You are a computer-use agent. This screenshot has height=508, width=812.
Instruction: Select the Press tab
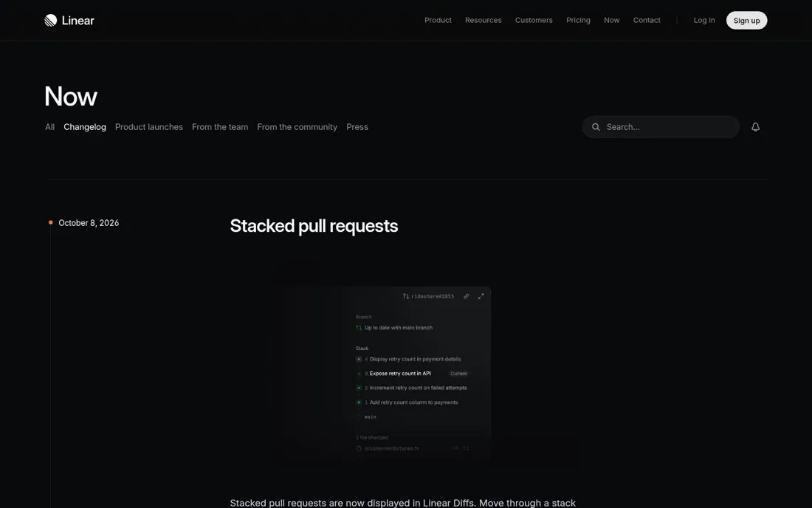357,127
